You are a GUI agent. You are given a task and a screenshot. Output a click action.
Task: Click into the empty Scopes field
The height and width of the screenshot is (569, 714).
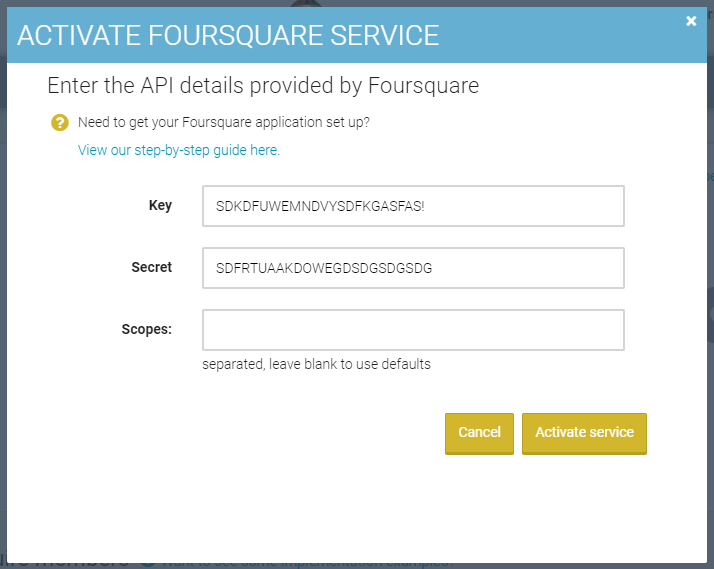pos(413,330)
